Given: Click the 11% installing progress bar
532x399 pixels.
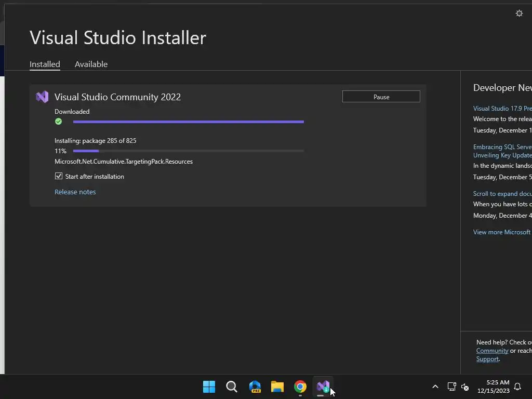Looking at the screenshot, I should [x=188, y=151].
